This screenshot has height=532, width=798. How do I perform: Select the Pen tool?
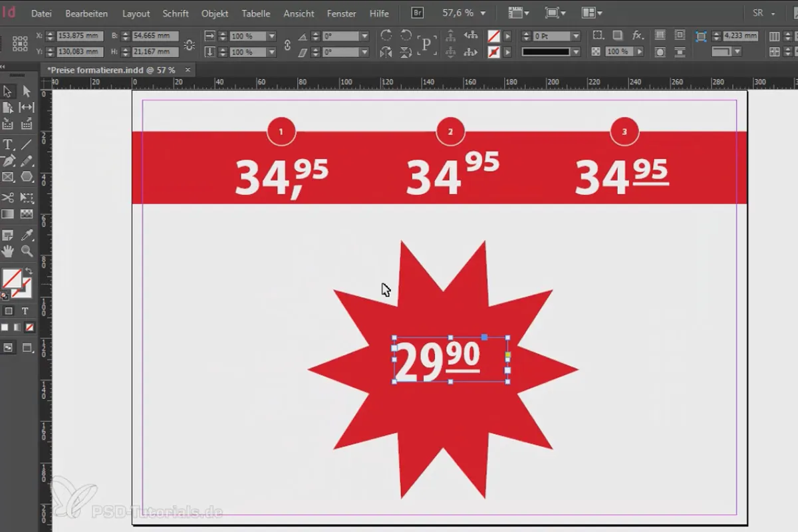coord(8,161)
